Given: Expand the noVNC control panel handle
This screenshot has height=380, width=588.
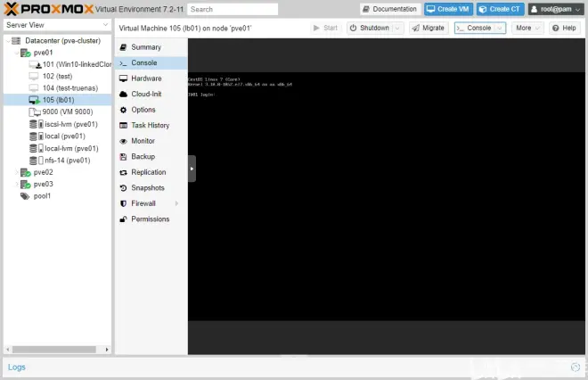Looking at the screenshot, I should click(x=192, y=169).
